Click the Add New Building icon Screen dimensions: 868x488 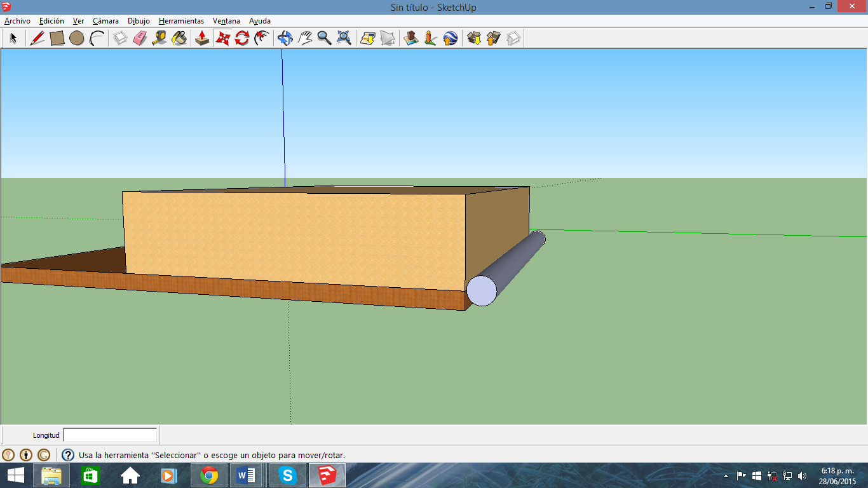point(411,38)
